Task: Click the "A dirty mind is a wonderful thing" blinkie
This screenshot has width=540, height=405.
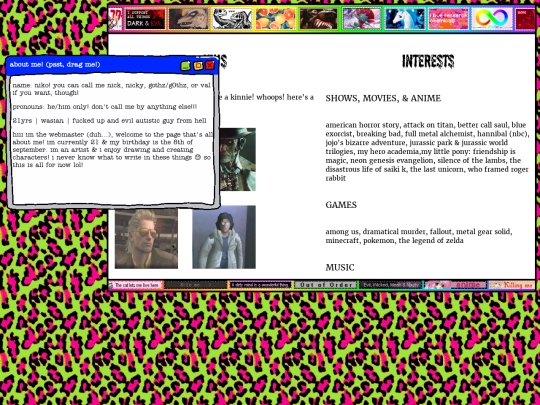Action: point(260,285)
